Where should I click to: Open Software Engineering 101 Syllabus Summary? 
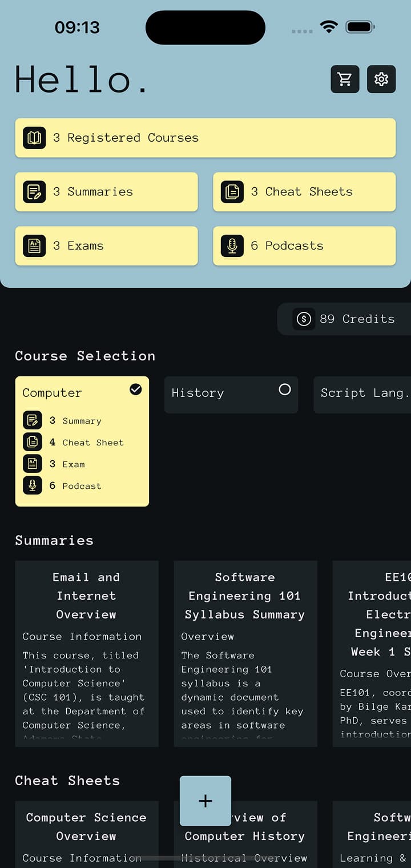point(245,654)
